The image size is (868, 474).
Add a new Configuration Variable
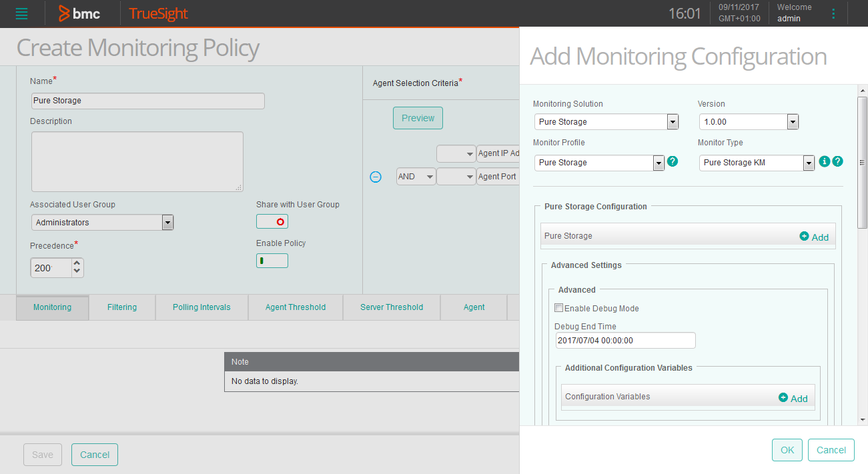point(793,398)
